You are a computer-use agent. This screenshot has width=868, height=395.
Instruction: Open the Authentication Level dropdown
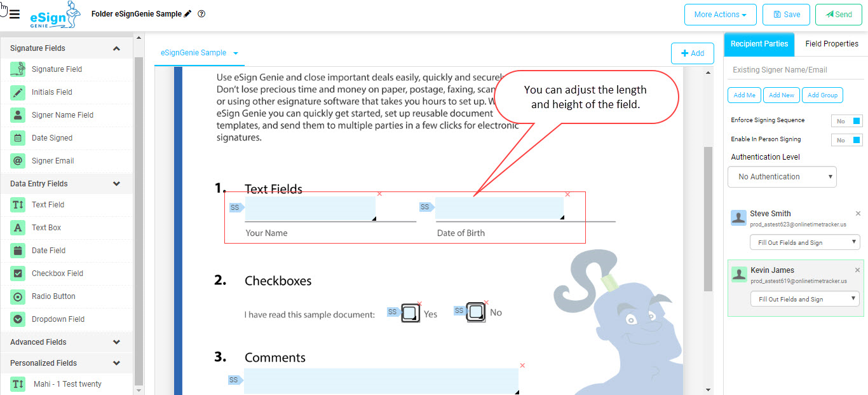[782, 177]
